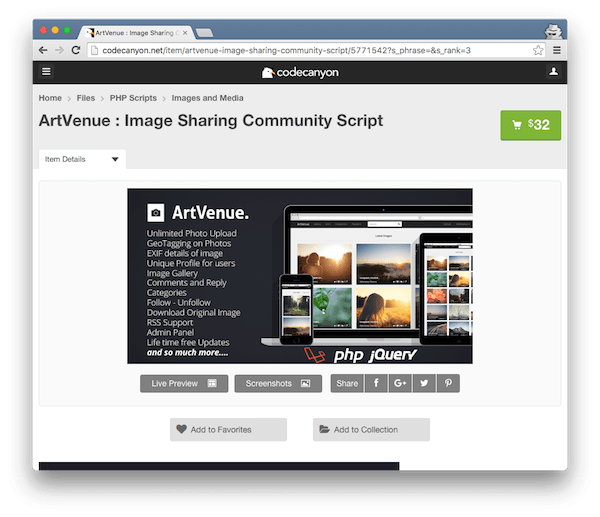Select the ArtVenue : Image Sharing tab

coord(137,33)
